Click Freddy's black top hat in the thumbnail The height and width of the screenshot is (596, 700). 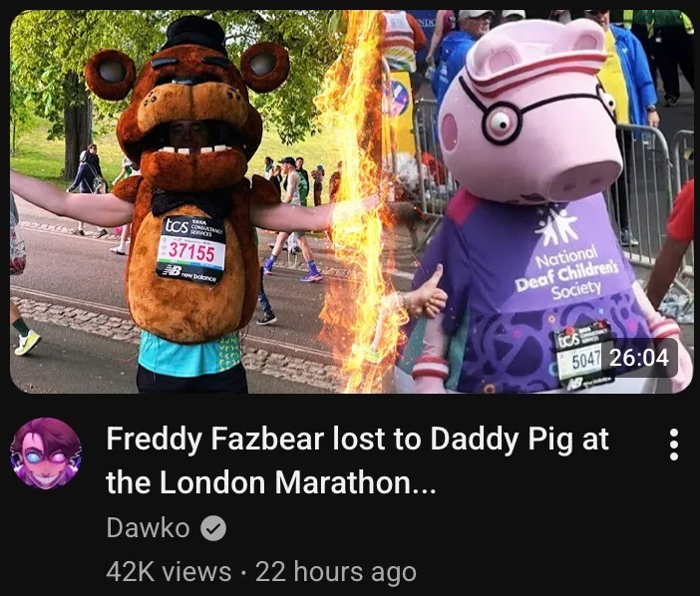pyautogui.click(x=194, y=34)
